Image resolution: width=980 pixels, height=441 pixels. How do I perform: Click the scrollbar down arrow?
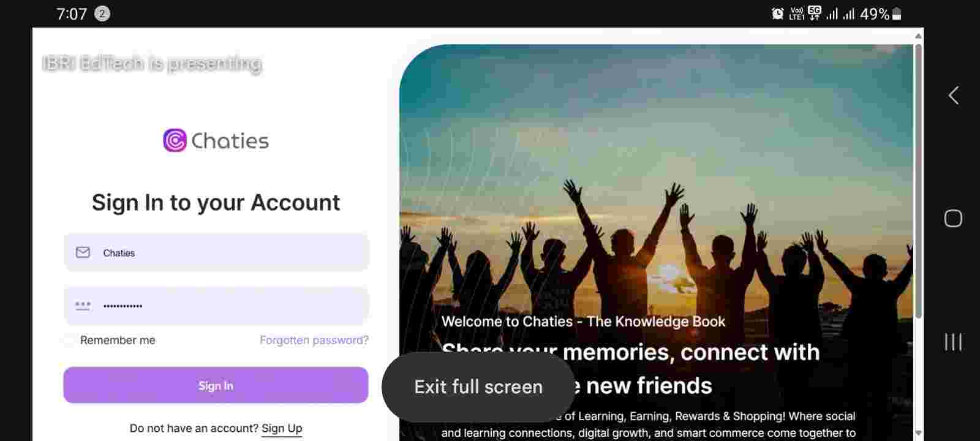[918, 433]
